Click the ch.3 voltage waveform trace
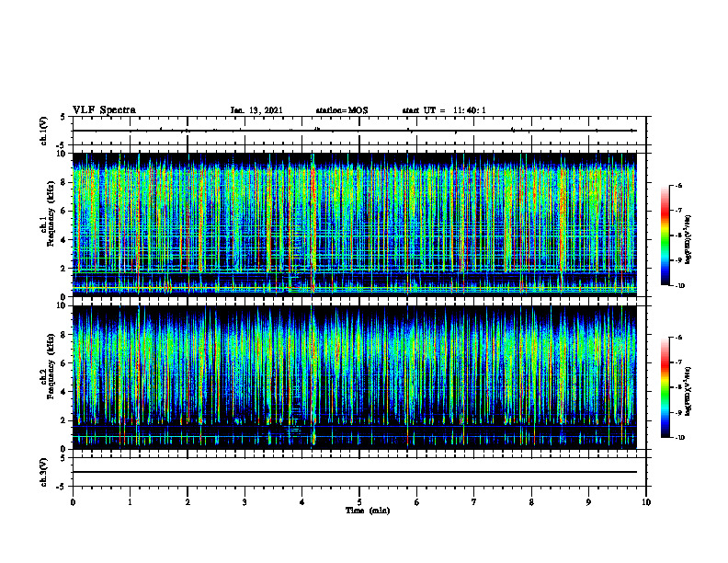This screenshot has height=563, width=728. tap(355, 472)
